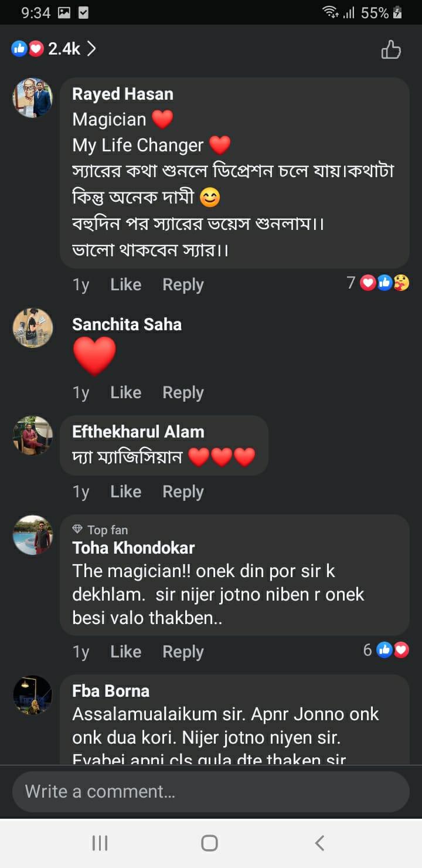Viewport: 422px width, 868px height.
Task: Open Sanchita Saha's profile picture
Action: pos(33,328)
